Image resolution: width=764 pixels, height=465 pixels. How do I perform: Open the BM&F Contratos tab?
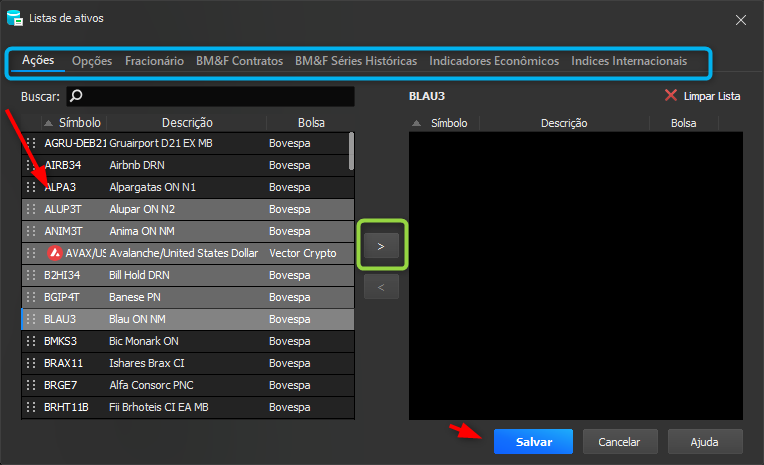[x=239, y=61]
